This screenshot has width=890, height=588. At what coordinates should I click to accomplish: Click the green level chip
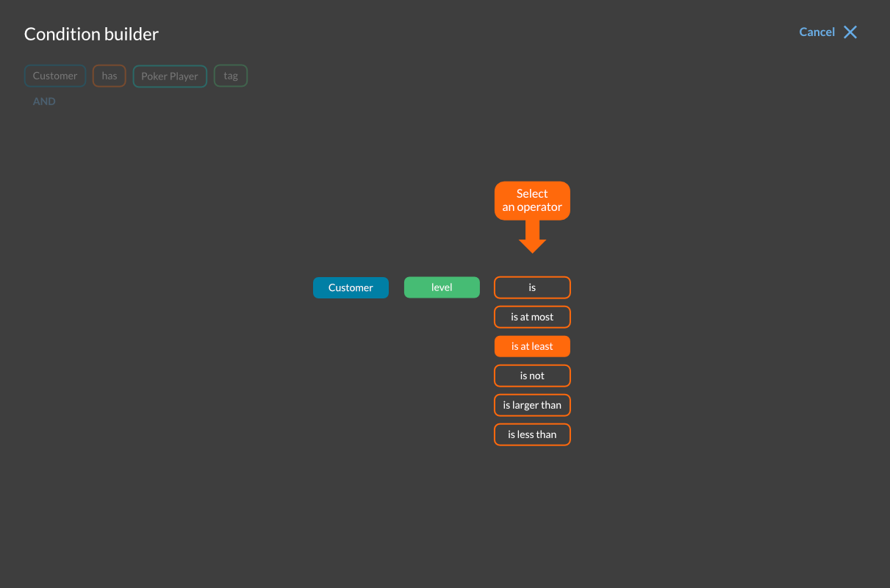pos(442,287)
